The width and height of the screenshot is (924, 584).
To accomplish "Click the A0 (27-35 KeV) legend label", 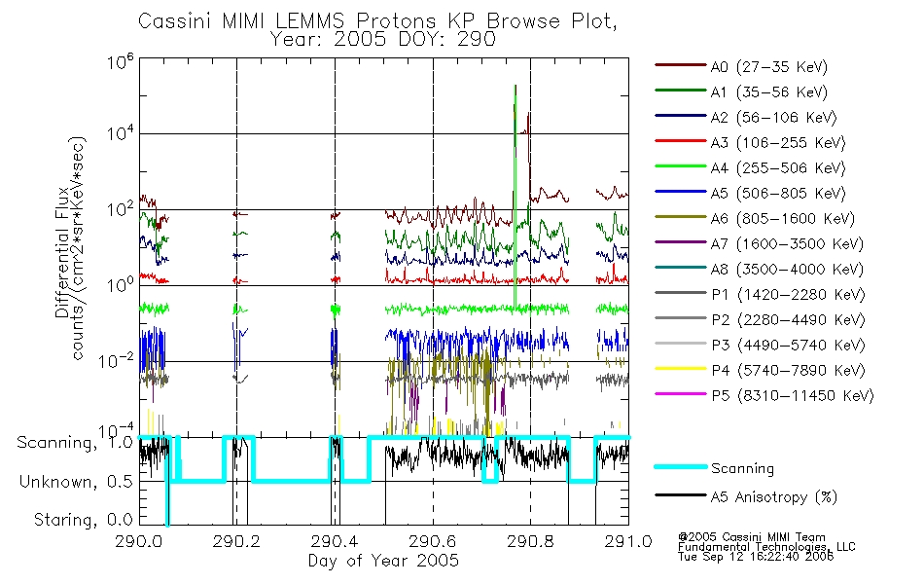I will [769, 67].
